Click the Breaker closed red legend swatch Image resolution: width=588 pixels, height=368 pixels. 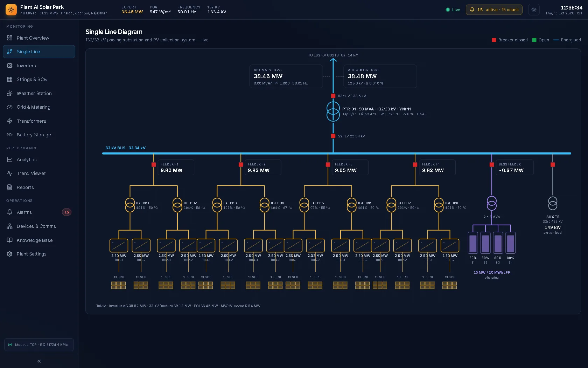(x=494, y=40)
